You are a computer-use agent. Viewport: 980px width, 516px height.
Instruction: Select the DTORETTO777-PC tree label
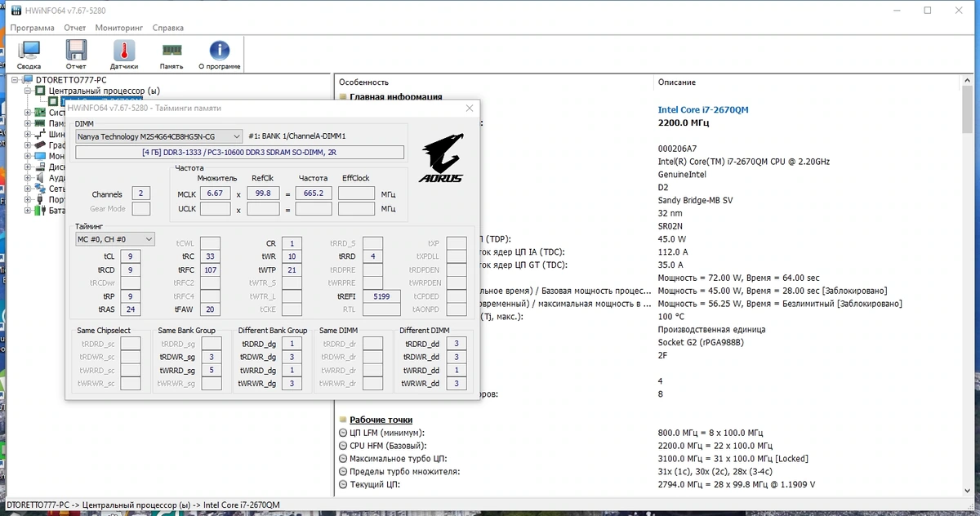click(71, 80)
